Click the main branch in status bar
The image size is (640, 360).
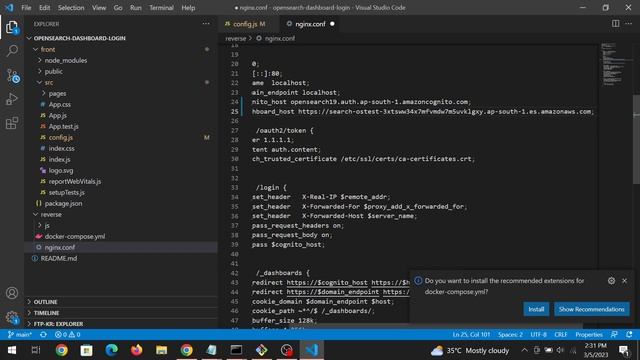[20, 334]
